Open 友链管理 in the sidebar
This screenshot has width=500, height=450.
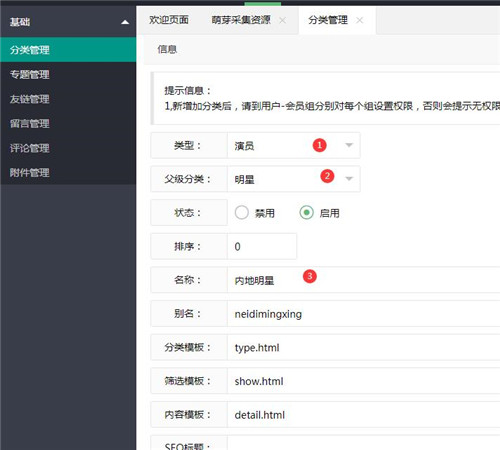coord(68,99)
